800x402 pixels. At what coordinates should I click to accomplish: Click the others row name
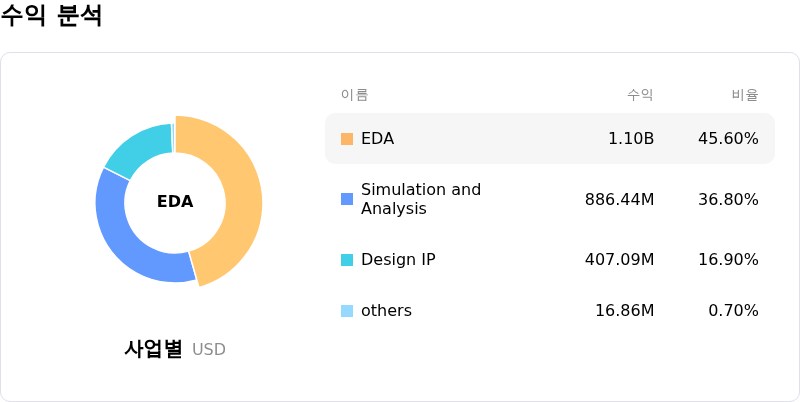[386, 311]
